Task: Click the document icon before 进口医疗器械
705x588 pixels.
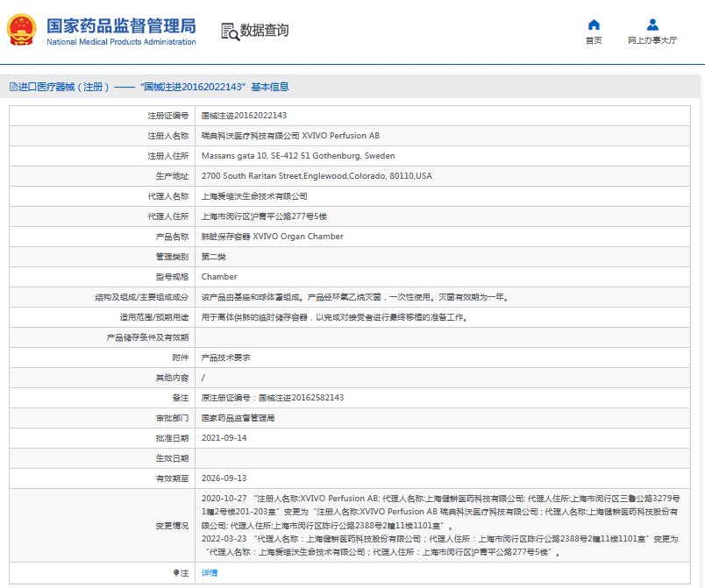Action: pyautogui.click(x=13, y=87)
